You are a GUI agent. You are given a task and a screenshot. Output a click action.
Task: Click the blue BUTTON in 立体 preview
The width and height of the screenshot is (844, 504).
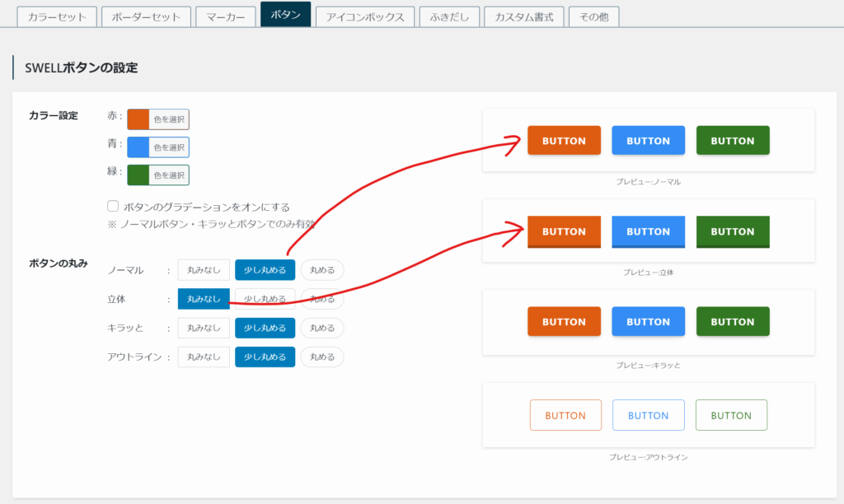click(649, 231)
